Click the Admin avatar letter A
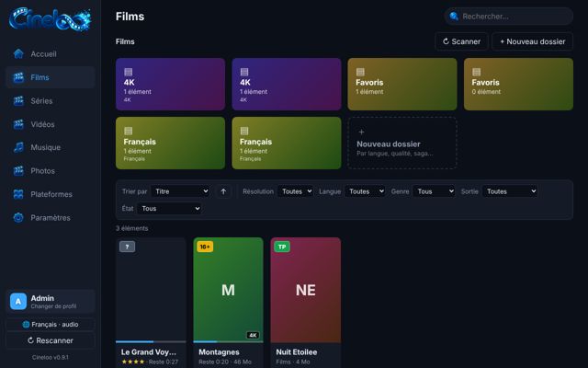 click(x=18, y=301)
